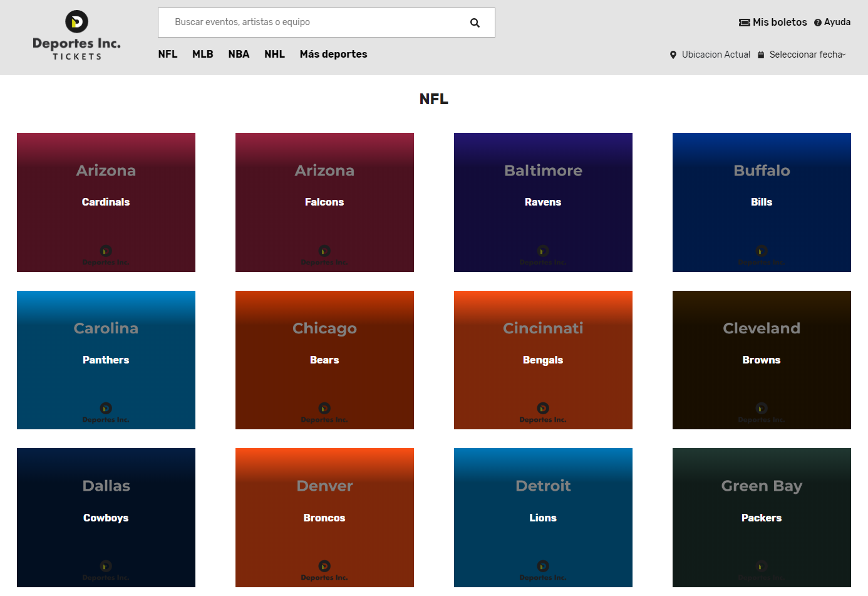Open the Más deportes menu
This screenshot has height=596, width=868.
tap(333, 54)
